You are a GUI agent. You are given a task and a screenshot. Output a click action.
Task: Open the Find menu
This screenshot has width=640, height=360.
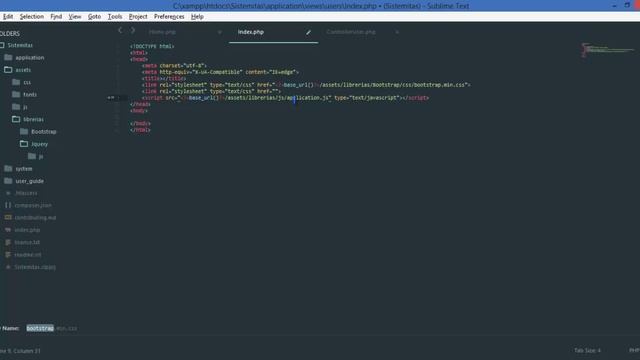[x=56, y=17]
